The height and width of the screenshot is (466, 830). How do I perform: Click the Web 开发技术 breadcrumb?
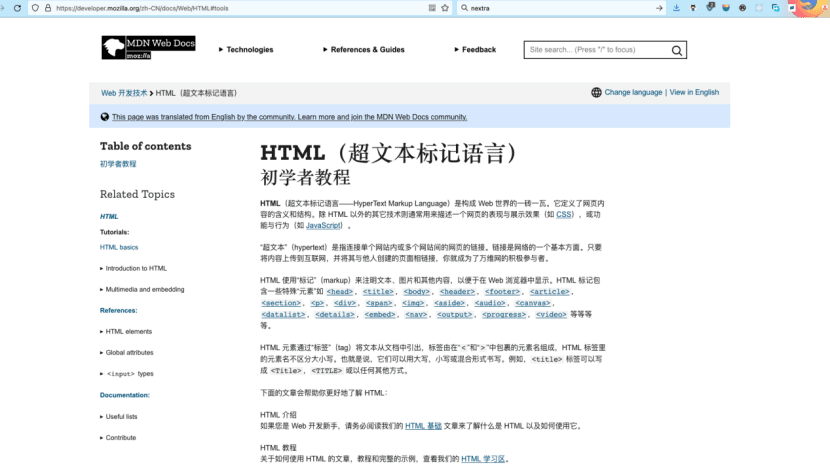[125, 92]
